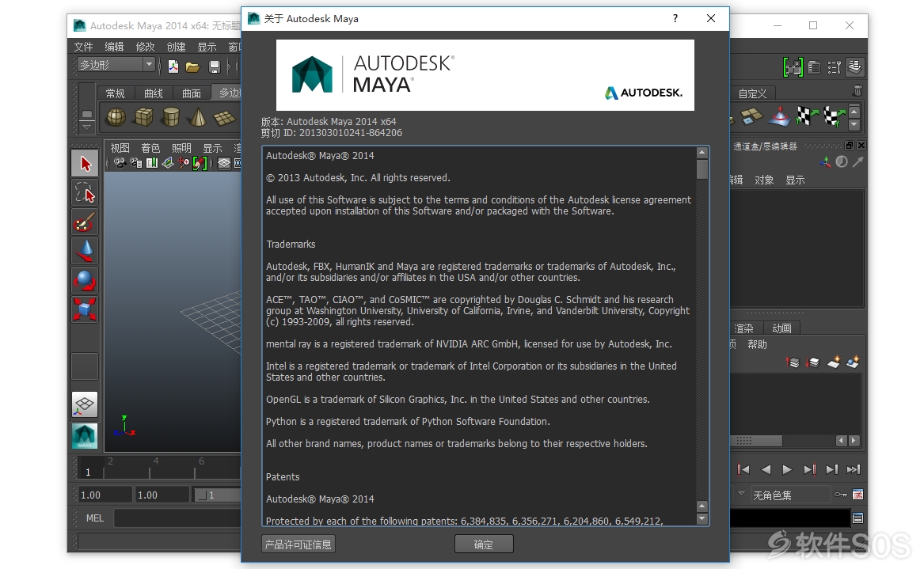Move the selected layer down

(x=813, y=362)
